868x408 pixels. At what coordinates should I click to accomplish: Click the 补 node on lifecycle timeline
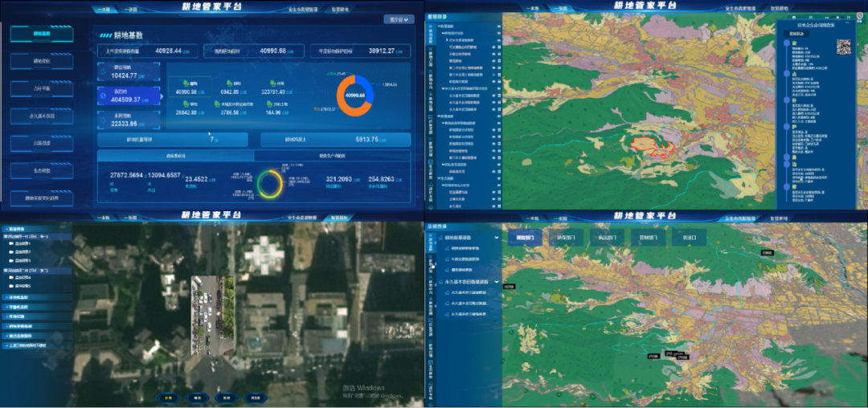[x=787, y=100]
